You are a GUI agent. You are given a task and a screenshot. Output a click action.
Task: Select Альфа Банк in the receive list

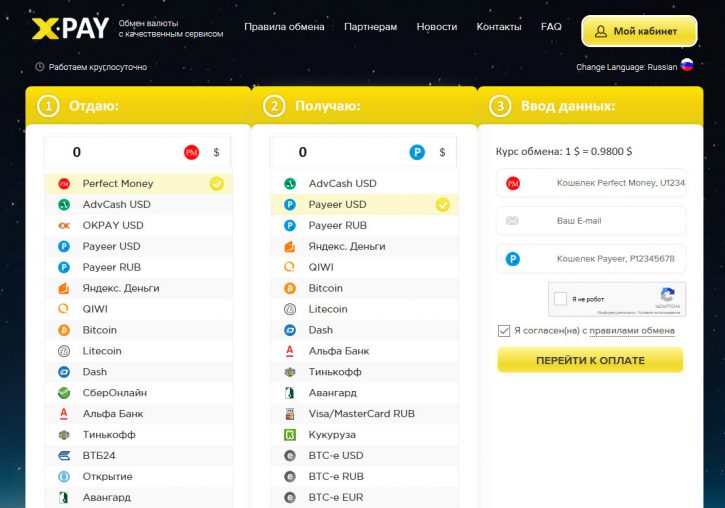tap(364, 351)
